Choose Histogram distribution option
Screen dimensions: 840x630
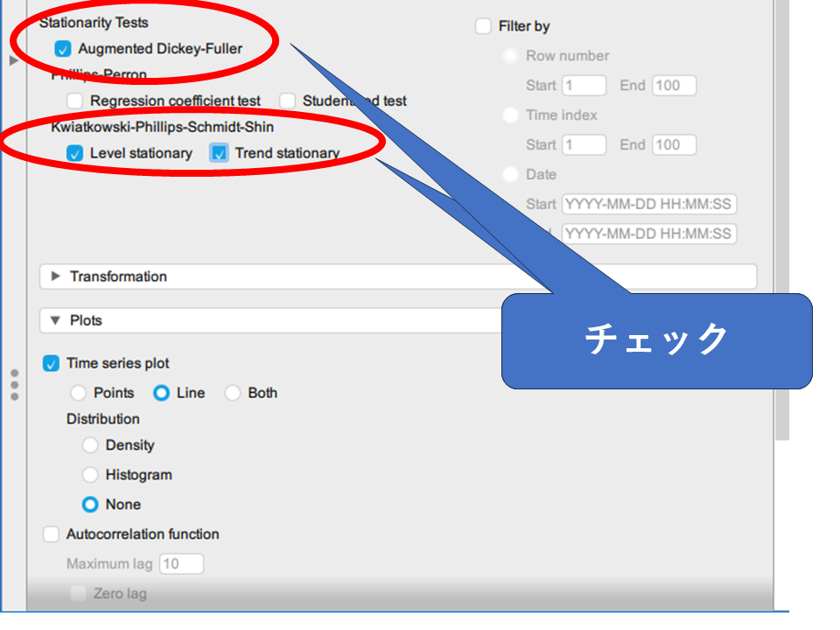click(x=90, y=475)
